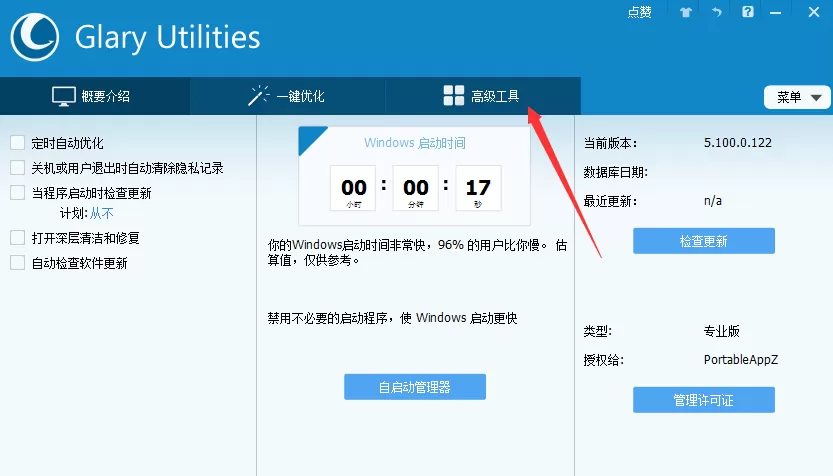
Task: Switch to the 概要介绍 tab
Action: click(x=95, y=96)
